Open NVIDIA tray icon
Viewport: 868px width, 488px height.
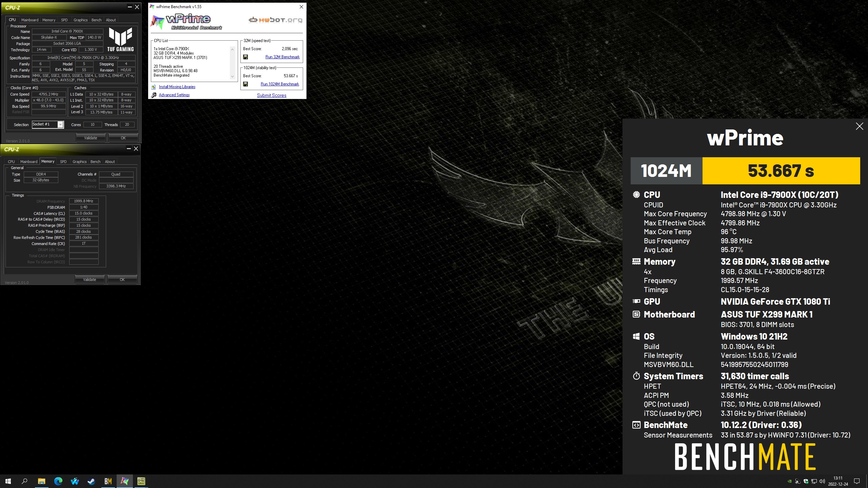pos(790,481)
